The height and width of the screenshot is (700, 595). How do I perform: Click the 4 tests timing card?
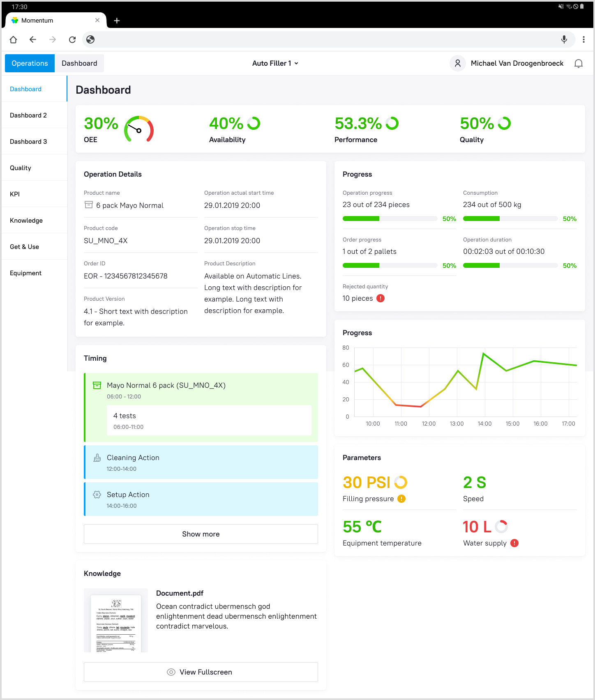tap(209, 420)
